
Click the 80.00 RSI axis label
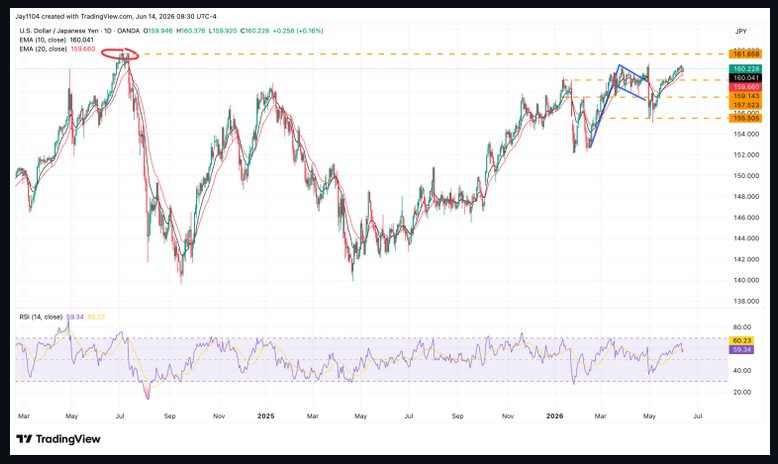point(742,327)
